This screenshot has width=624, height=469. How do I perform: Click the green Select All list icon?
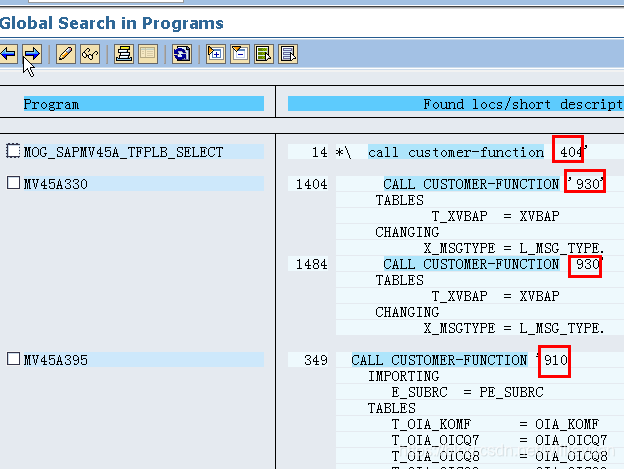(x=264, y=54)
